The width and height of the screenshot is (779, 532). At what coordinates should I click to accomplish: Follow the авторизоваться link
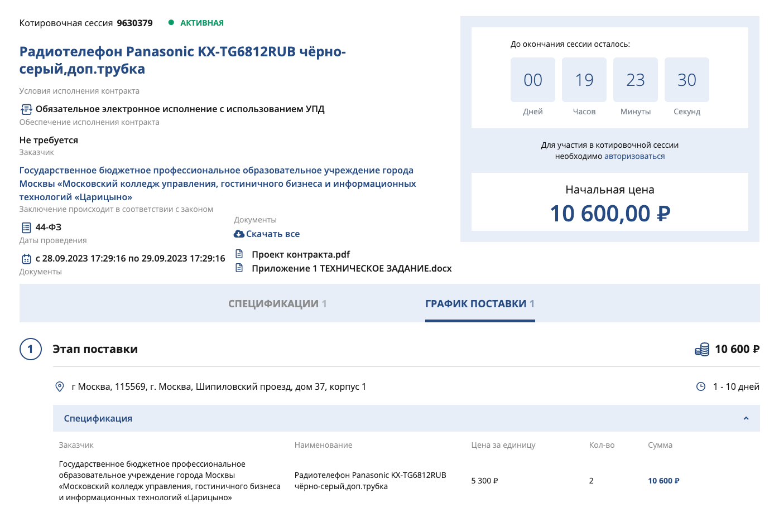(634, 156)
